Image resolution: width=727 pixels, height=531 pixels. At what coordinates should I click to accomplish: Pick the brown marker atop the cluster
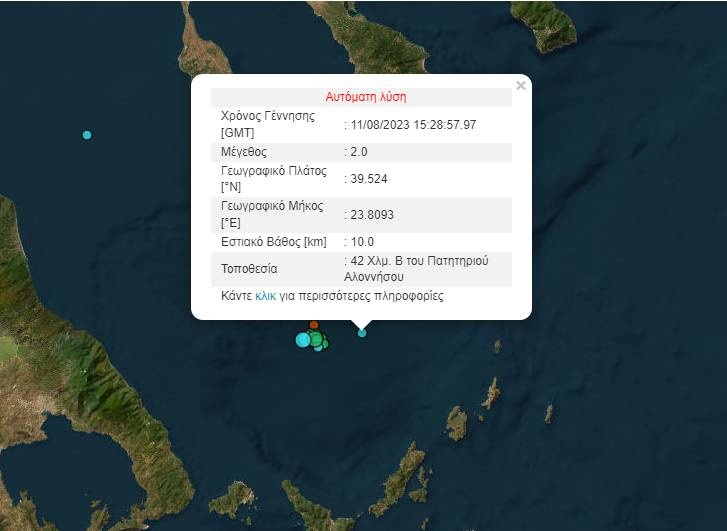314,325
